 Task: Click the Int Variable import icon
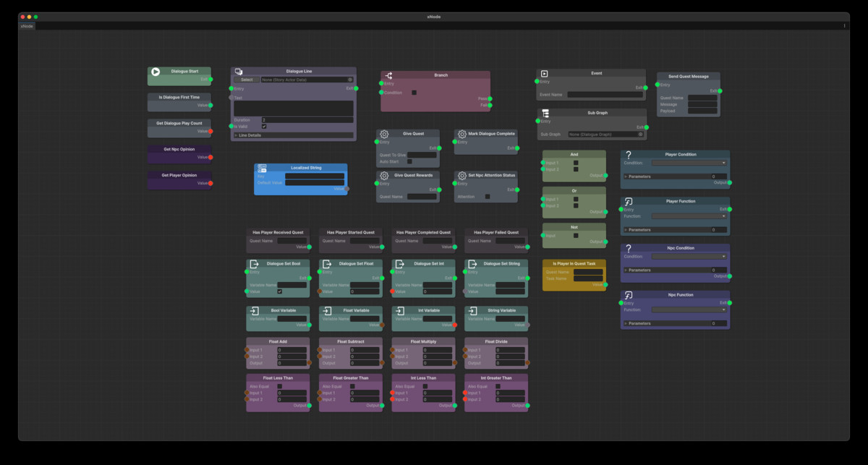399,310
